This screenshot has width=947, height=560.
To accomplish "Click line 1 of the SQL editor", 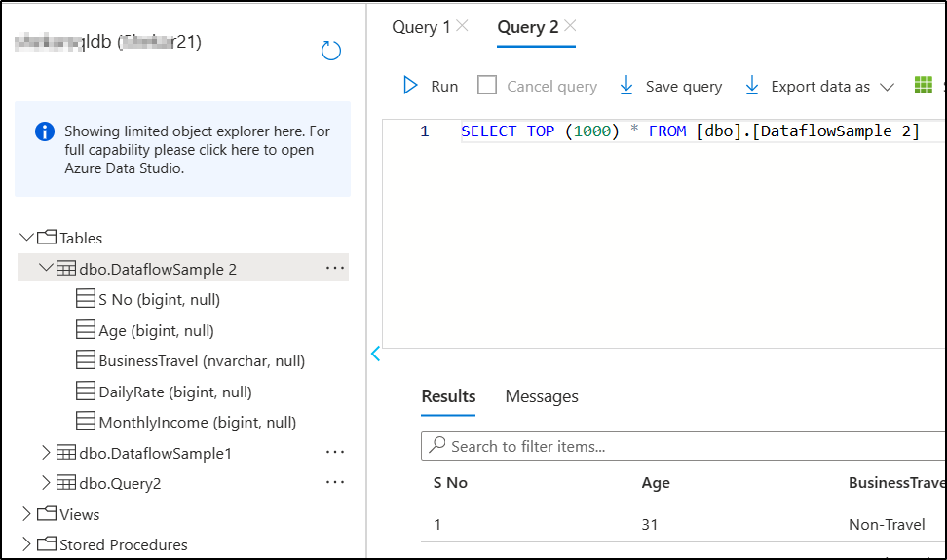I will coord(690,131).
